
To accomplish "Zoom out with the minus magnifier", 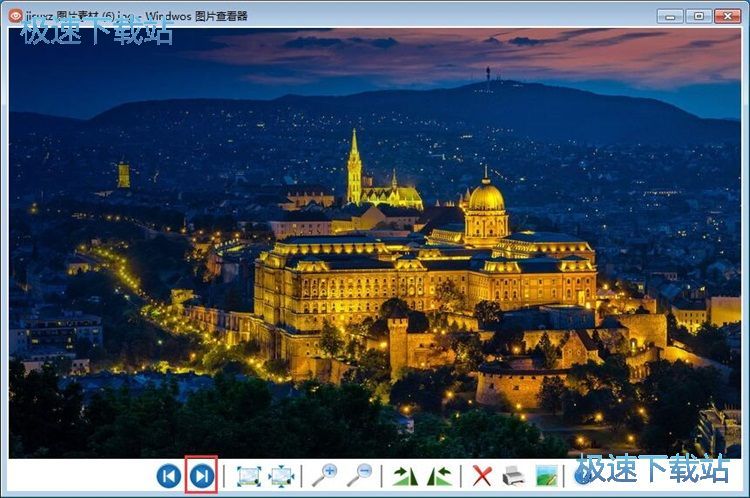I will 359,475.
